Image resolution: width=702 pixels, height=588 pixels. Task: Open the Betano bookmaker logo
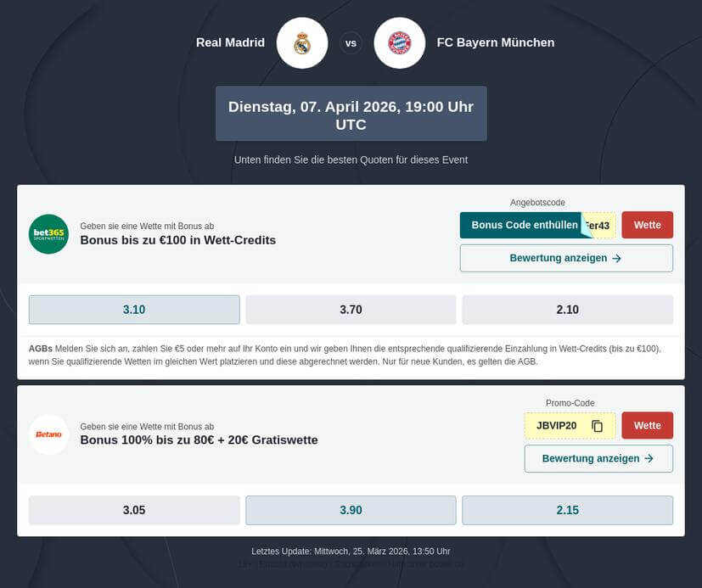point(48,434)
